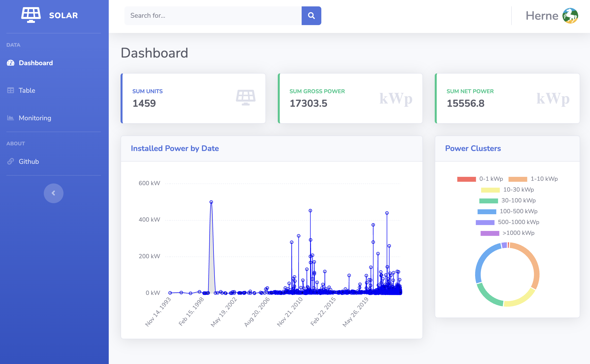The width and height of the screenshot is (590, 364).
Task: Open the Github link
Action: [x=29, y=162]
